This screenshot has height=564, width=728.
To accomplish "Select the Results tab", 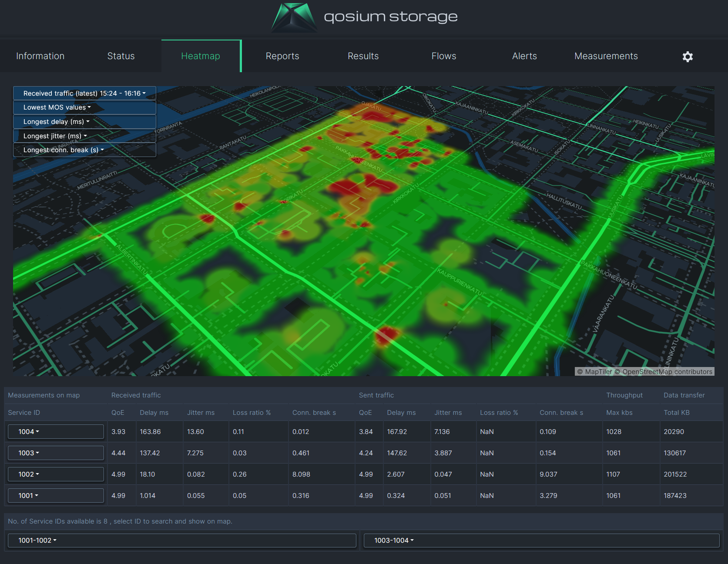I will point(363,56).
